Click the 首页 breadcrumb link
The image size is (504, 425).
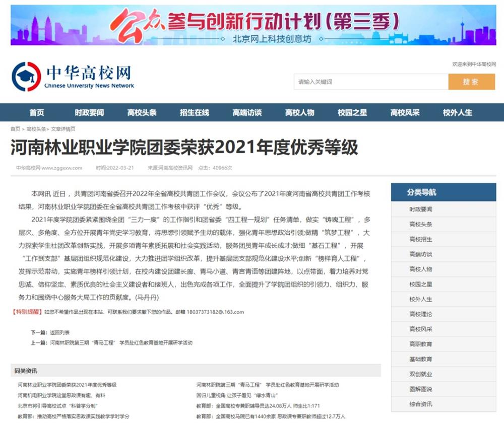15,129
